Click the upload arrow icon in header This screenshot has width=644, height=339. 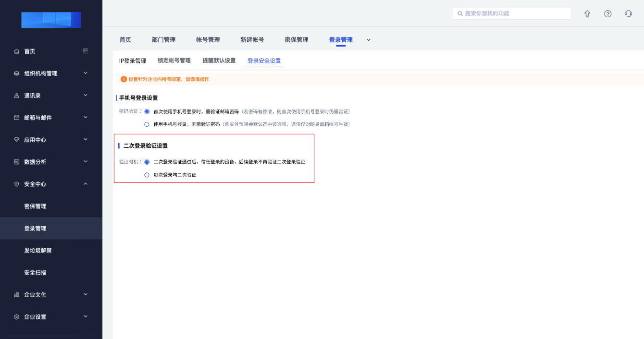(x=587, y=14)
